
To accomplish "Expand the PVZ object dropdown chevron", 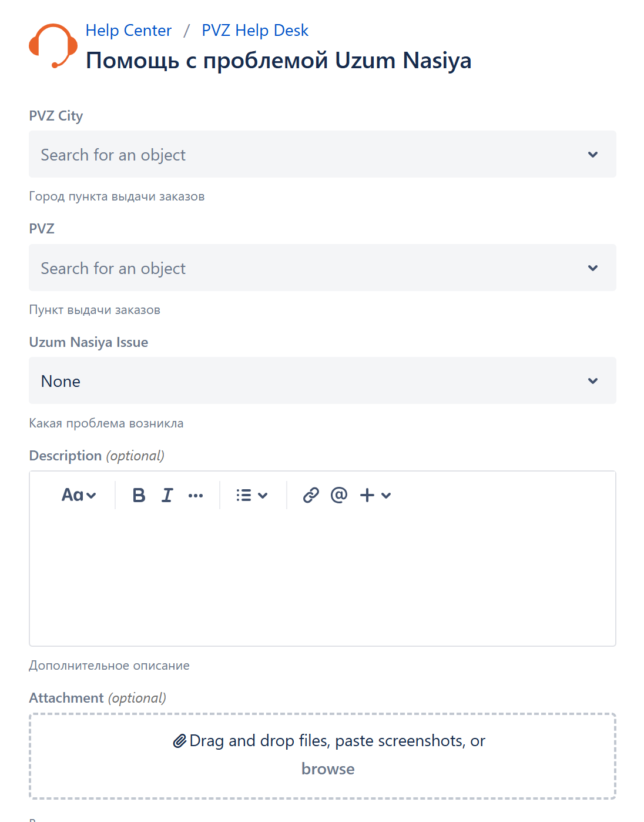I will [593, 268].
